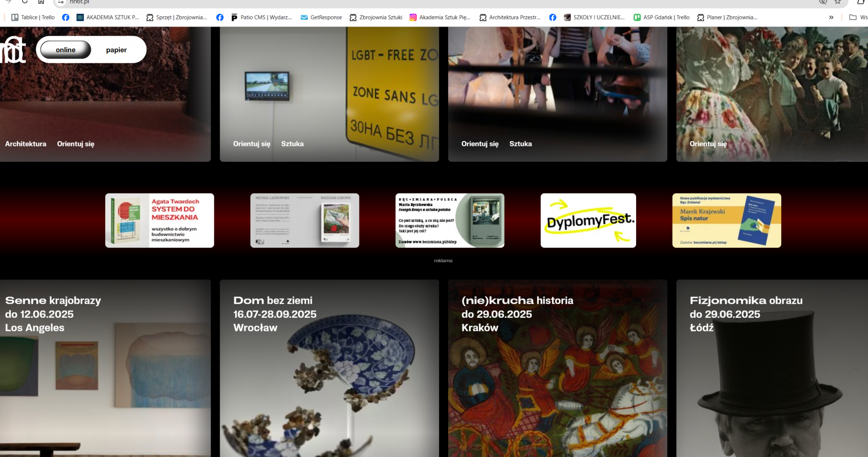Viewport: 868px width, 457px height.
Task: Open the Zbrojownia Sztuki bookmark
Action: pos(376,18)
